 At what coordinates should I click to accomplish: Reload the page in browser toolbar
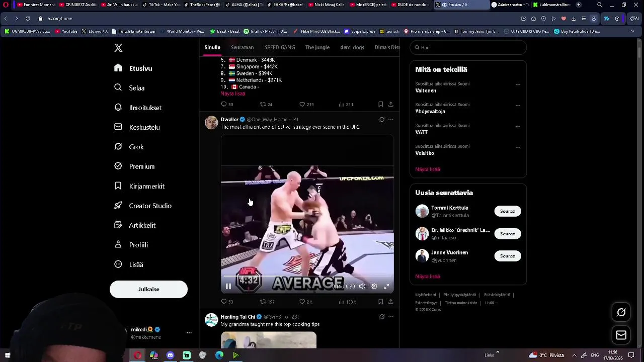click(27, 19)
